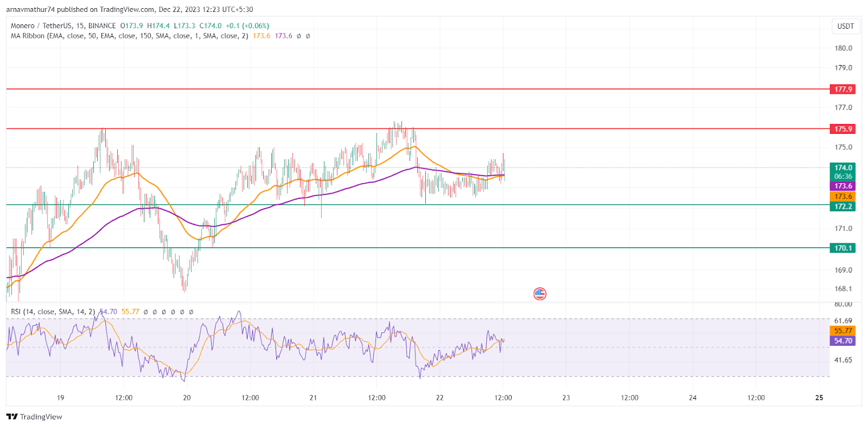Viewport: 868px width, 427px height.
Task: Click the bold date label 25 on time axis
Action: click(819, 398)
